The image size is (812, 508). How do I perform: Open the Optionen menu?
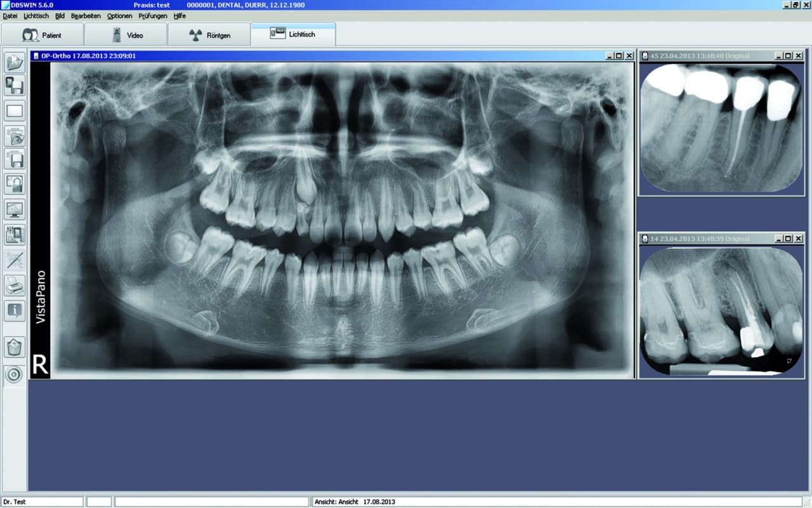tap(119, 16)
